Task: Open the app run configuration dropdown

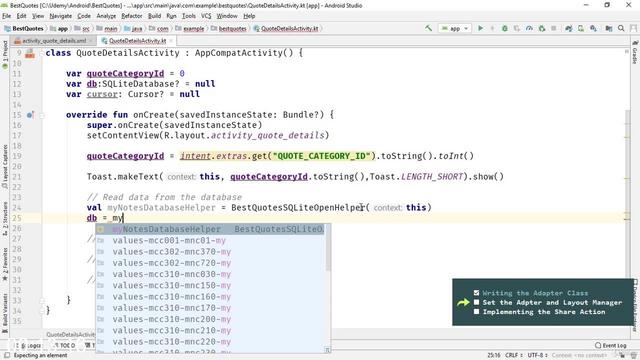Action: coord(455,28)
